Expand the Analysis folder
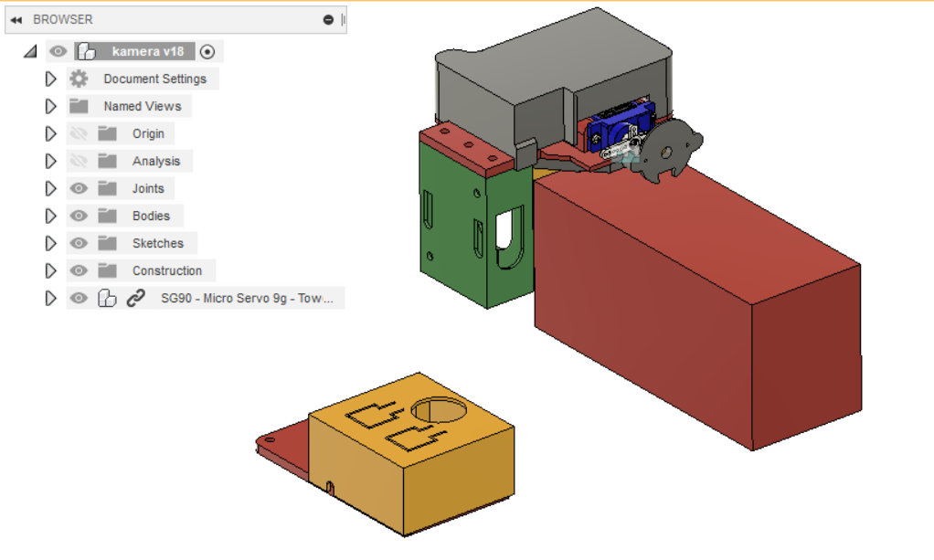Viewport: 934px width, 560px height. coord(50,161)
